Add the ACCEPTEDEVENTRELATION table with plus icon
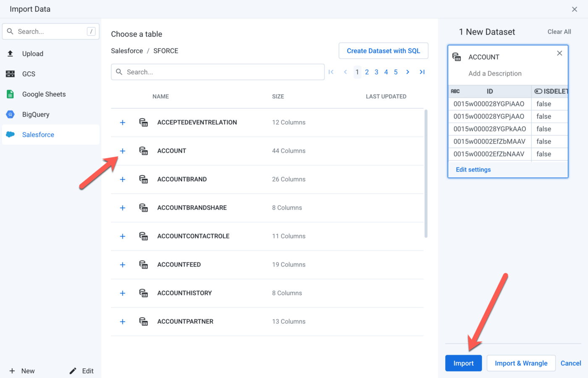The width and height of the screenshot is (588, 378). tap(123, 123)
